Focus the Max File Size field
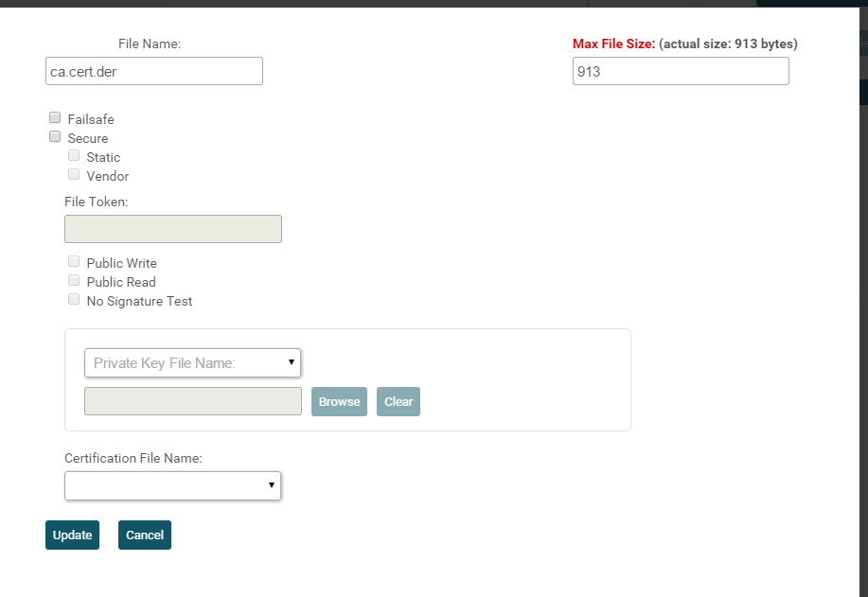The height and width of the screenshot is (597, 868). pyautogui.click(x=681, y=71)
